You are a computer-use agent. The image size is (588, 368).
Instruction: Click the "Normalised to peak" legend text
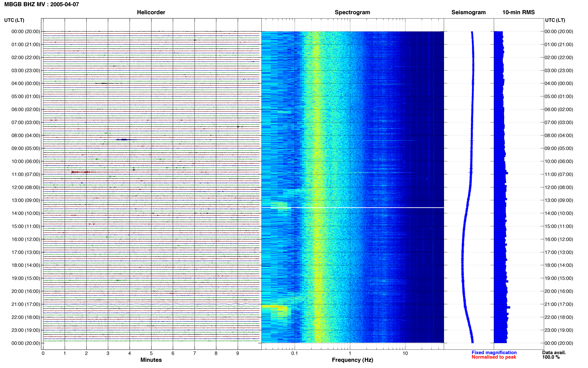click(x=494, y=357)
